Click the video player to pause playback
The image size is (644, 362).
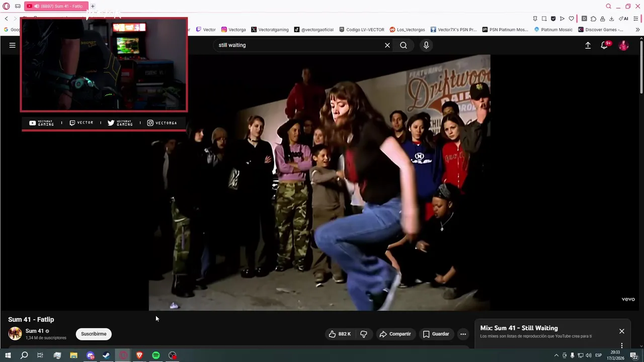pyautogui.click(x=319, y=183)
